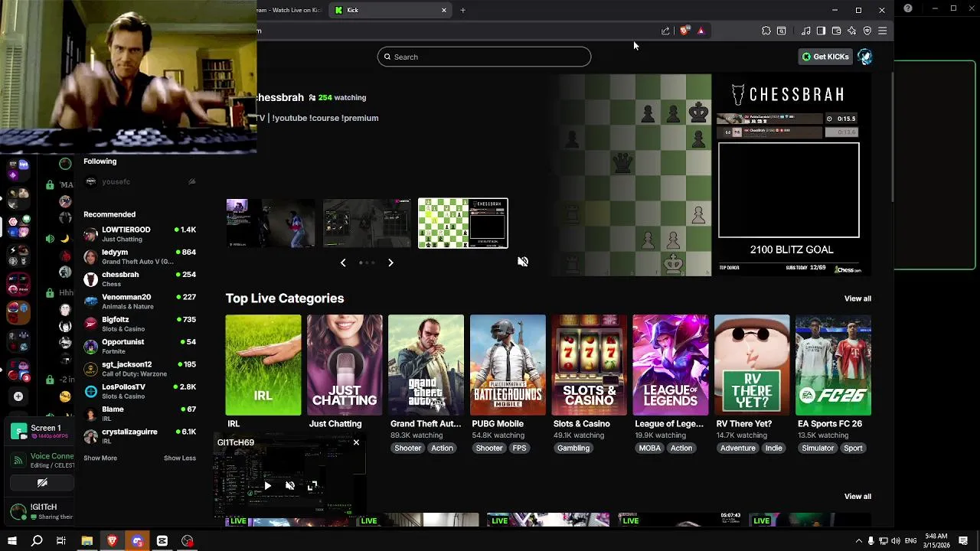Open the EA Sports FC 26 category card

click(x=833, y=365)
